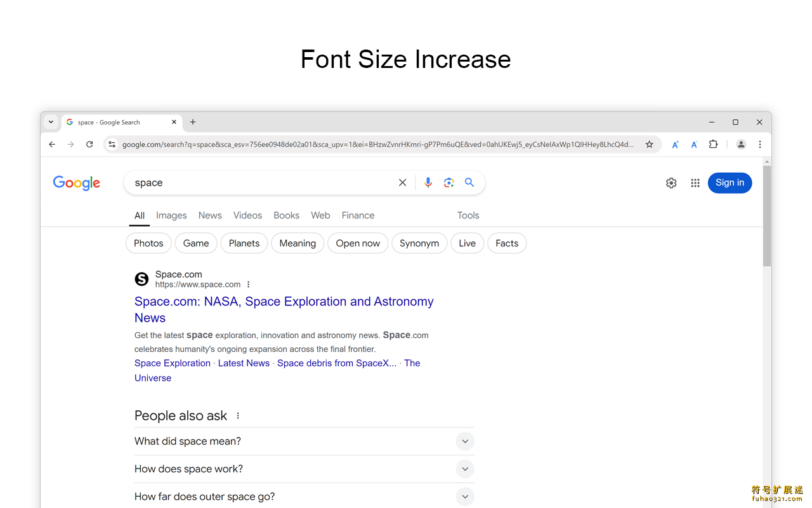Open Google search settings gear
This screenshot has width=812, height=508.
(671, 183)
